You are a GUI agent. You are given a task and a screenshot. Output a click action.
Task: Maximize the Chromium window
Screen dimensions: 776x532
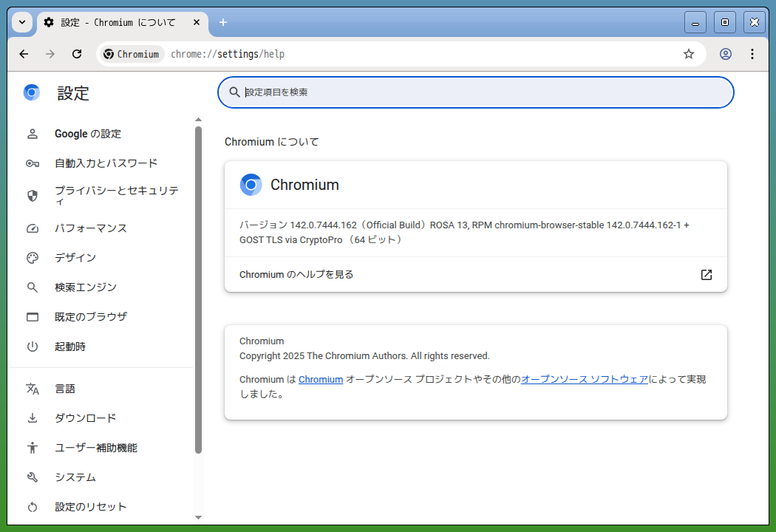pos(724,22)
